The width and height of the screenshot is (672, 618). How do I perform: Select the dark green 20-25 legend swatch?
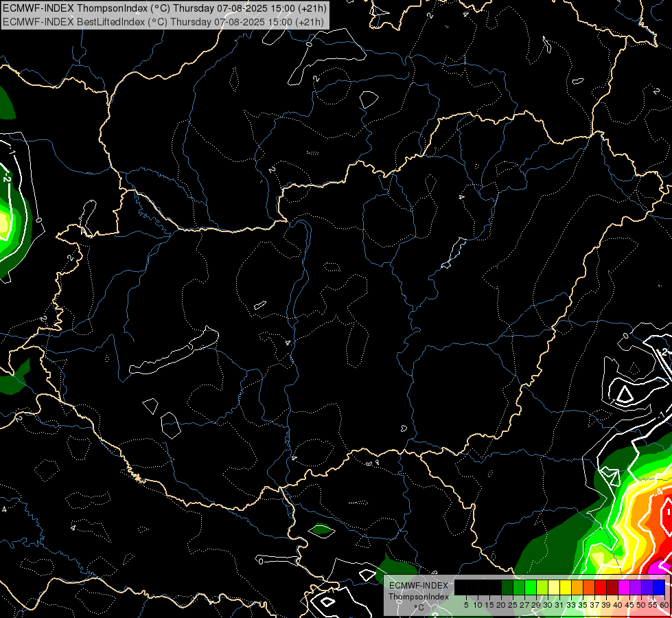(x=507, y=587)
